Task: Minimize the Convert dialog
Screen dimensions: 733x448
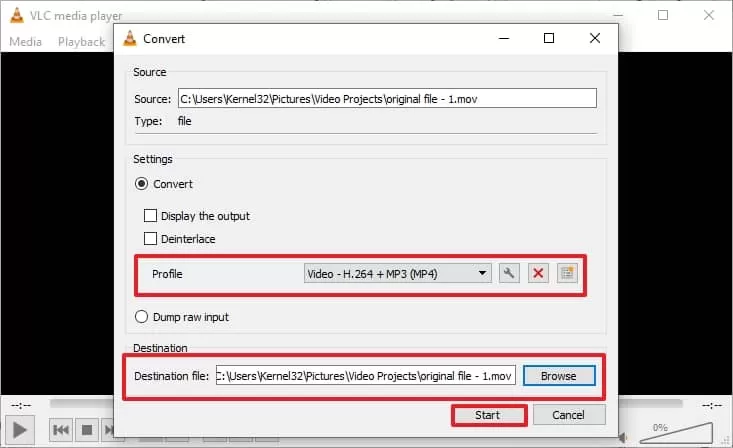Action: 504,38
